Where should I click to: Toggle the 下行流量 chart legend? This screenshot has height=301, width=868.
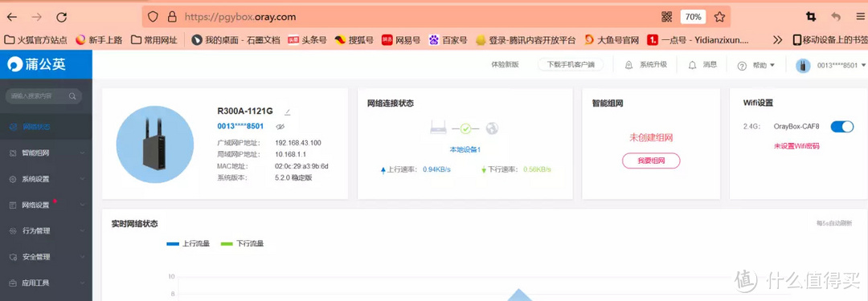click(242, 243)
